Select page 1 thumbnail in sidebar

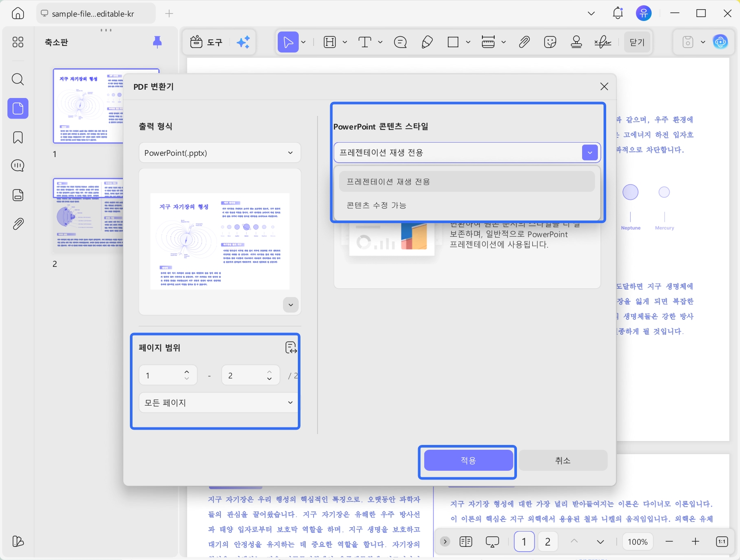(88, 106)
